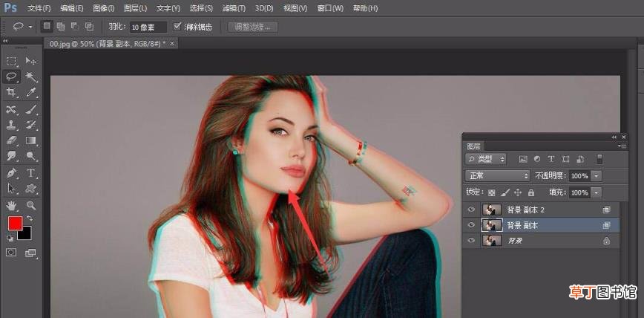Click the opacity 100% value field
The image size is (644, 318).
click(x=579, y=176)
